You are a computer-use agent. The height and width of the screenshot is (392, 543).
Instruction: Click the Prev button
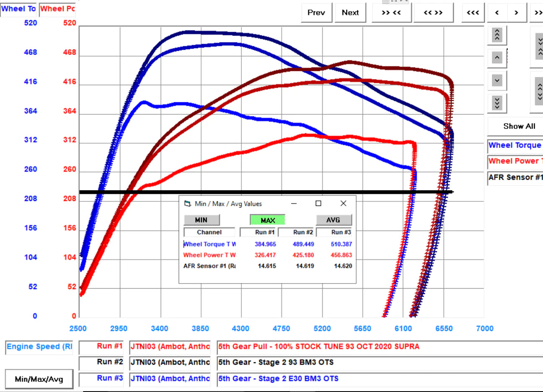pos(316,13)
